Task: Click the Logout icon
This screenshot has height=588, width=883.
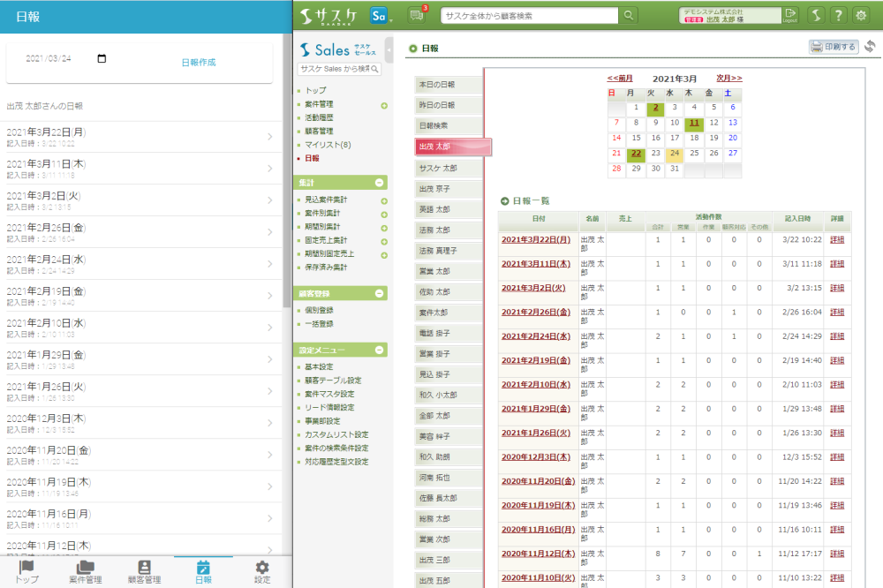Action: [x=790, y=15]
